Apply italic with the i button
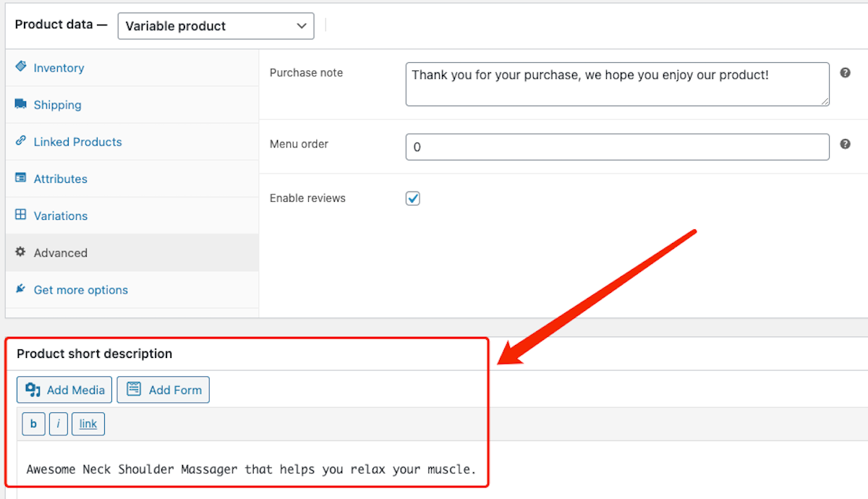The width and height of the screenshot is (868, 499). [58, 424]
